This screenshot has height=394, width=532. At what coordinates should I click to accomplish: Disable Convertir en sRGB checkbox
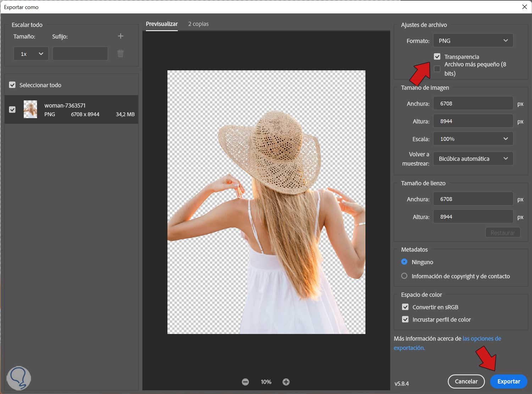[405, 307]
